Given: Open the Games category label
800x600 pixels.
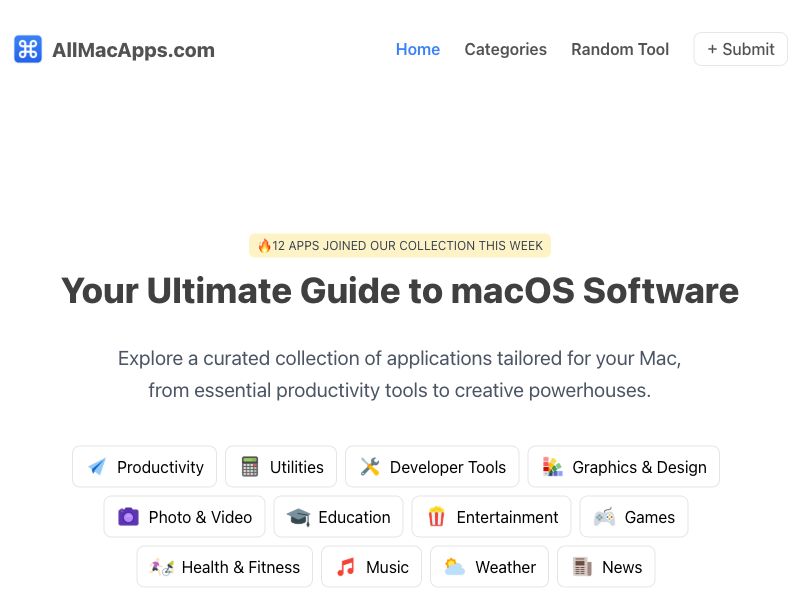Looking at the screenshot, I should coord(649,517).
